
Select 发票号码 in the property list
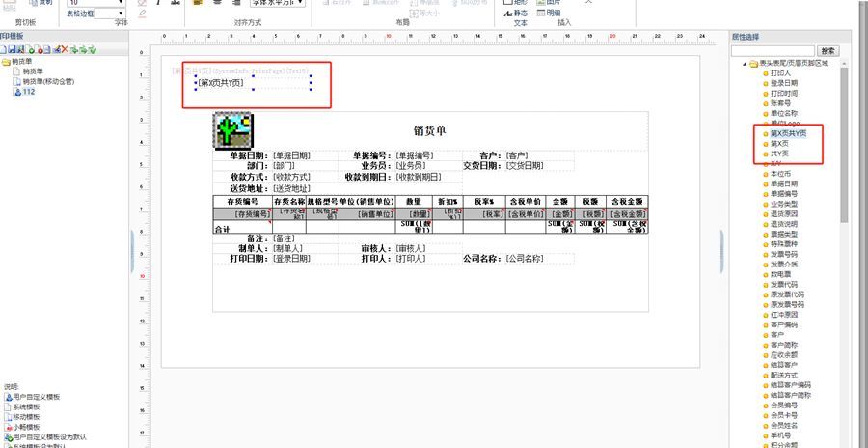coord(784,255)
